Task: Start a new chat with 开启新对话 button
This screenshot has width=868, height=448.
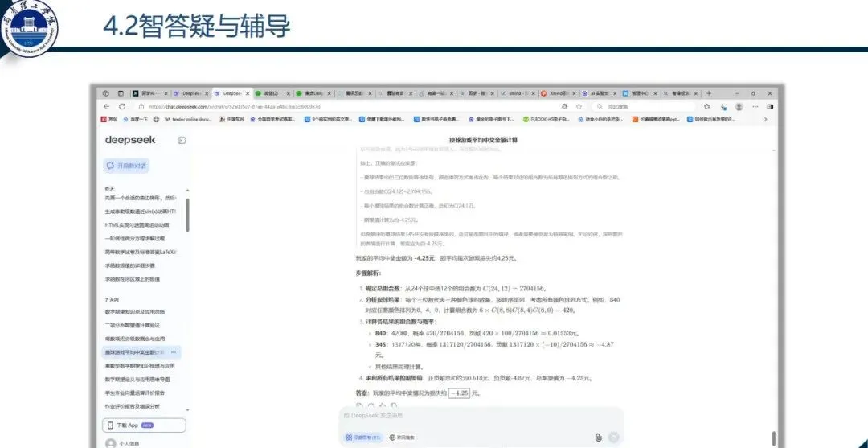Action: (x=126, y=166)
